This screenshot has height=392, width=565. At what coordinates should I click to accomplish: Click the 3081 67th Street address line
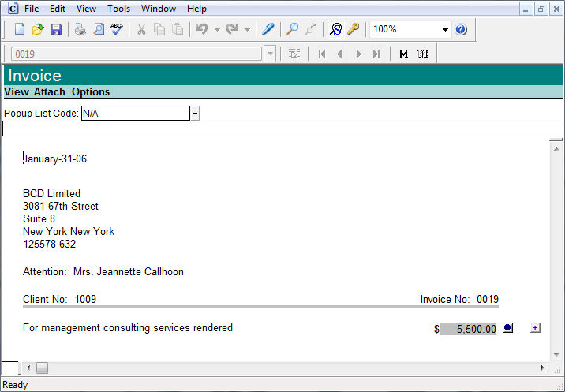61,206
